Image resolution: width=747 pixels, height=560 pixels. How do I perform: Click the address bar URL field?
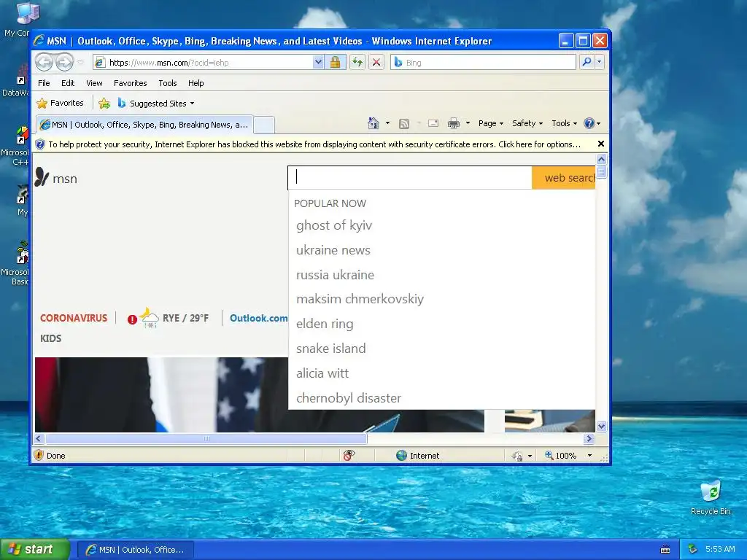pos(209,63)
